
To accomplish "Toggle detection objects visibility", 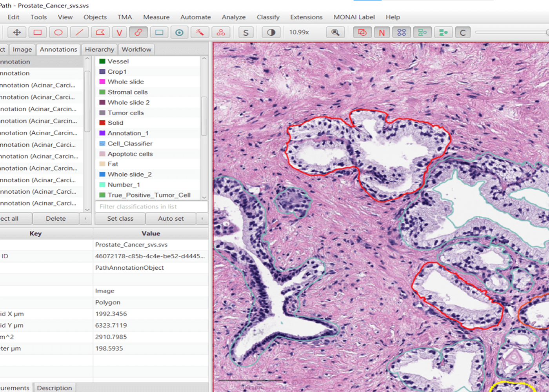I will pyautogui.click(x=422, y=32).
